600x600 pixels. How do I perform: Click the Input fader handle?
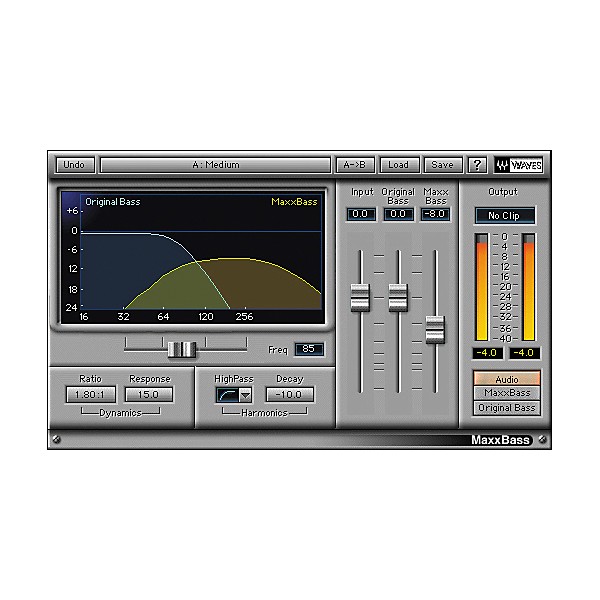360,297
